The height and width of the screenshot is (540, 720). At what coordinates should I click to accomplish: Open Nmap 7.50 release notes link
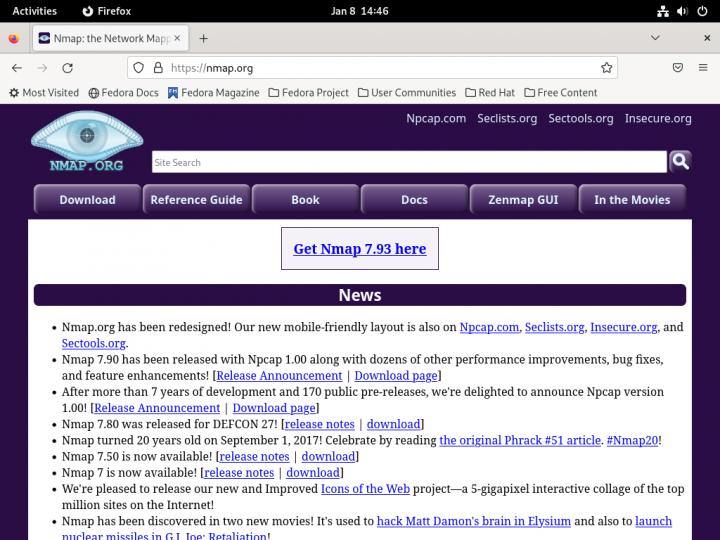(x=254, y=456)
